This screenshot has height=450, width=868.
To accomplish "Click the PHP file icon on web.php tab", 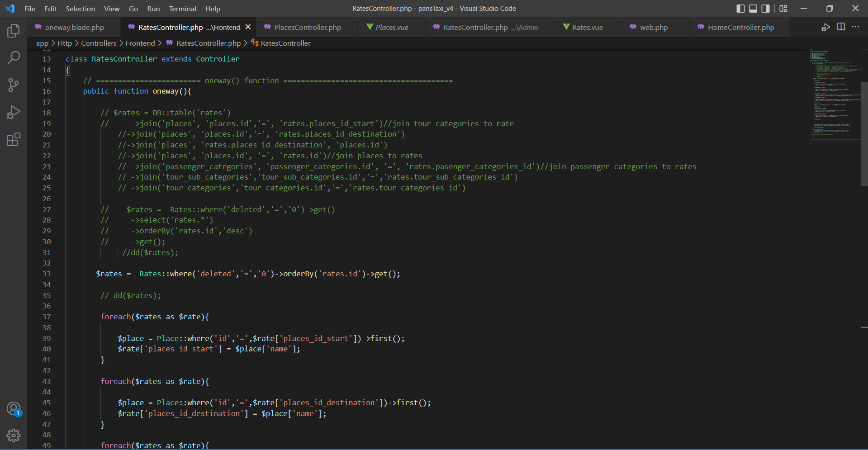I will point(633,27).
